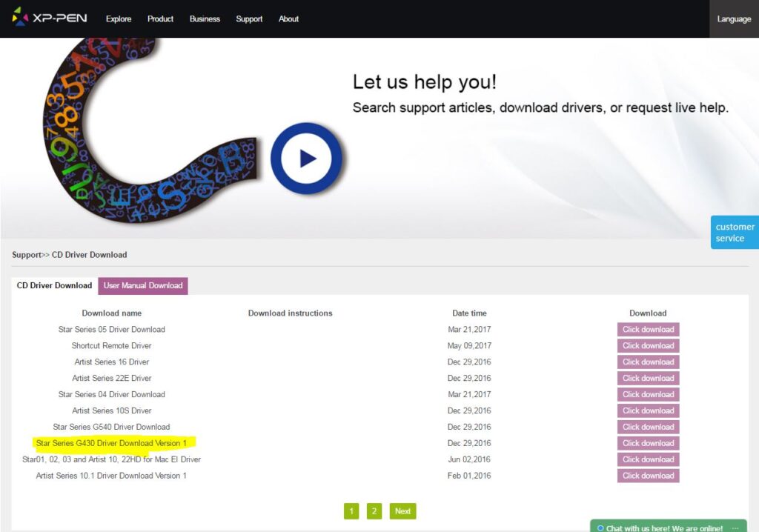
Task: Click the May 09,2017 date cell
Action: [469, 345]
